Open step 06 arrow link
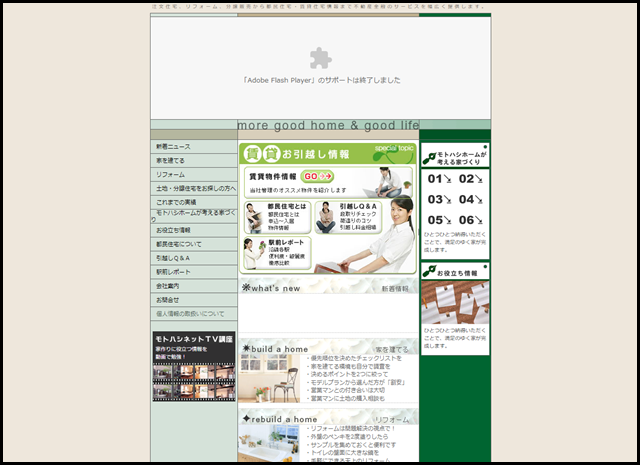Screen dimensions: 640x465 pos(471,220)
